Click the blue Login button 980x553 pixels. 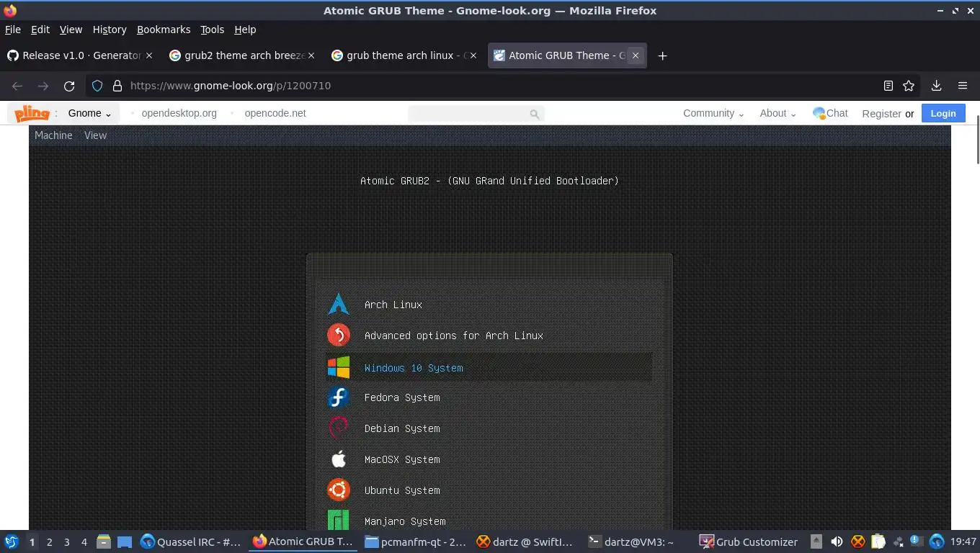pos(943,113)
